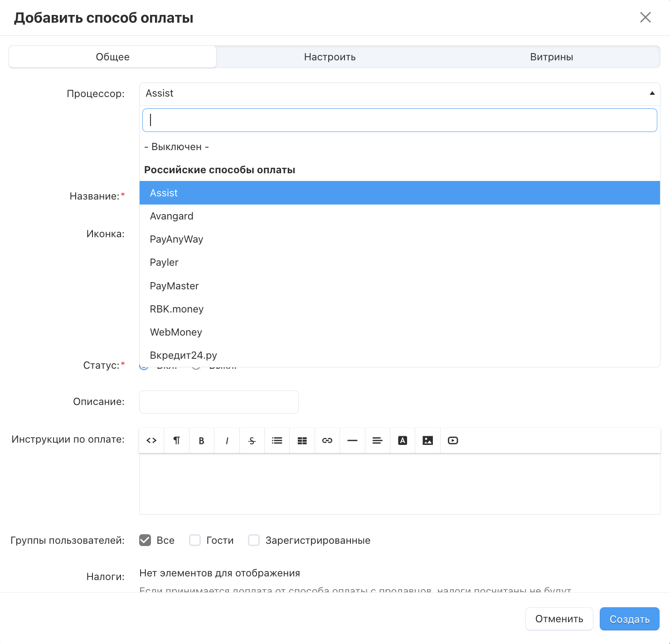This screenshot has height=644, width=670.
Task: Check the Гости user group checkbox
Action: 195,540
